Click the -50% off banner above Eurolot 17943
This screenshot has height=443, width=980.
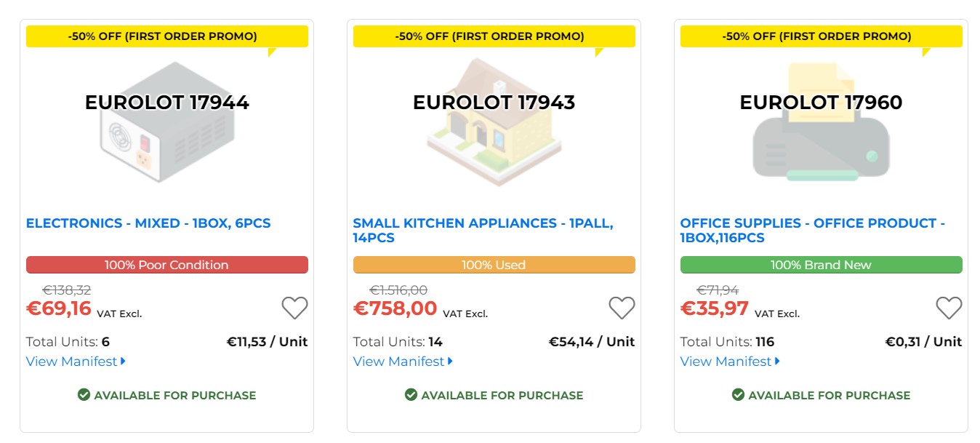click(494, 36)
